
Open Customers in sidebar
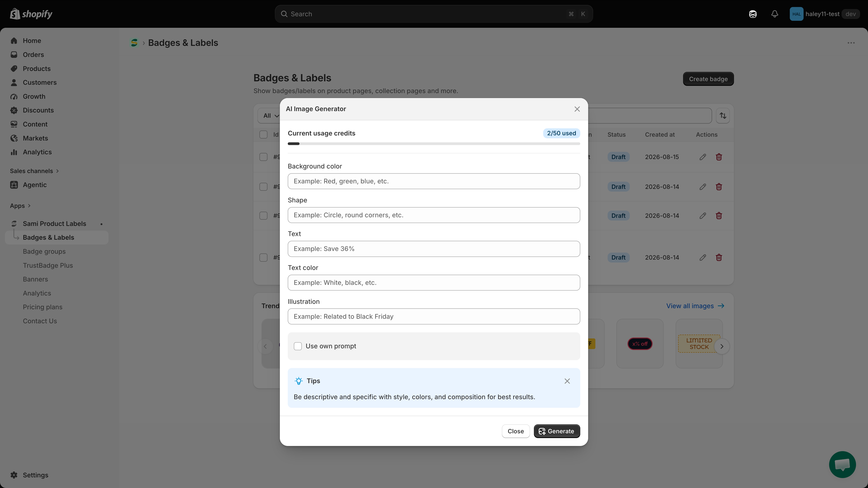tap(39, 82)
